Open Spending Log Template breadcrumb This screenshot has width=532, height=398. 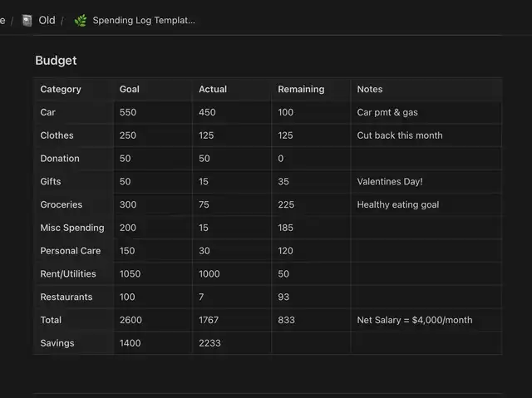tap(144, 20)
